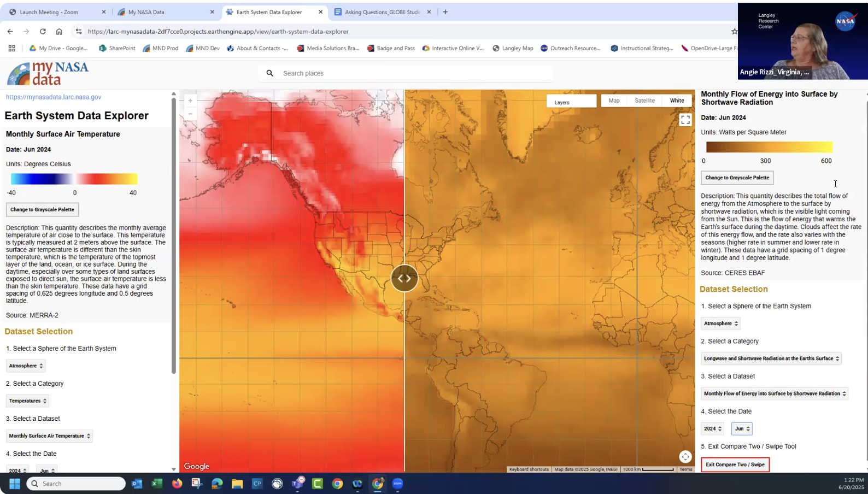868x494 pixels.
Task: Click the temperature color legend bar
Action: pos(74,179)
